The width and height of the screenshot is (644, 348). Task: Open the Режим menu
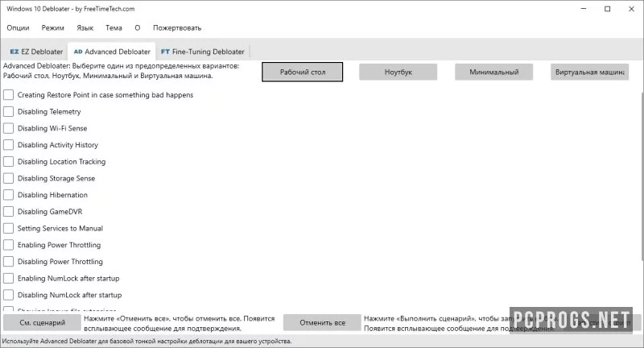(x=52, y=28)
